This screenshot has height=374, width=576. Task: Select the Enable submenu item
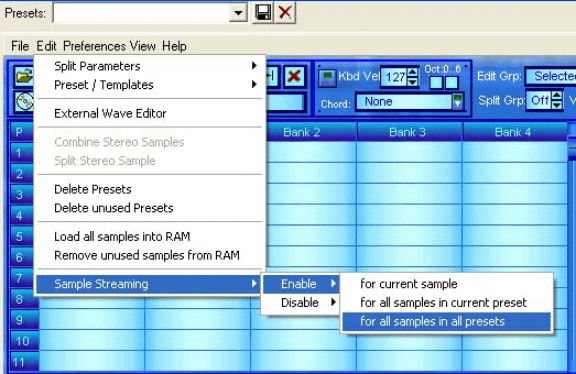click(300, 284)
